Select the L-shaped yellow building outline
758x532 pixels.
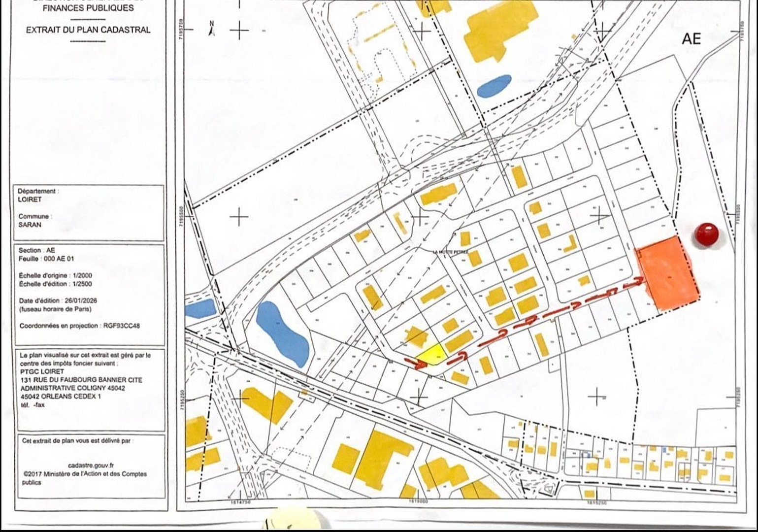click(570, 244)
